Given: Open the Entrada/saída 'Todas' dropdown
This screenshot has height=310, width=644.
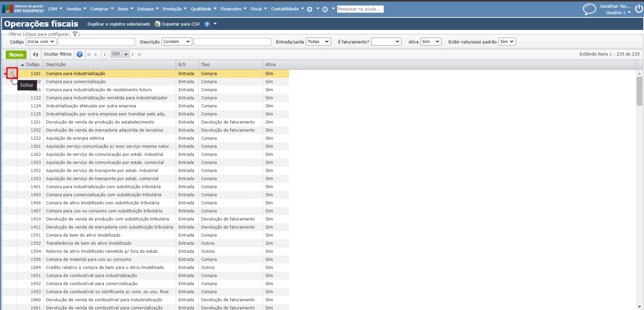Looking at the screenshot, I should coord(318,42).
